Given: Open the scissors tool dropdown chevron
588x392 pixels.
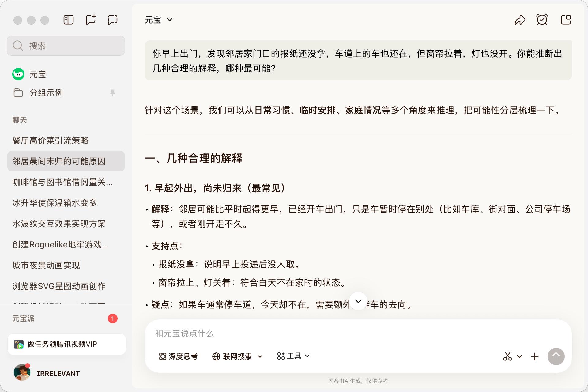Looking at the screenshot, I should click(x=519, y=356).
